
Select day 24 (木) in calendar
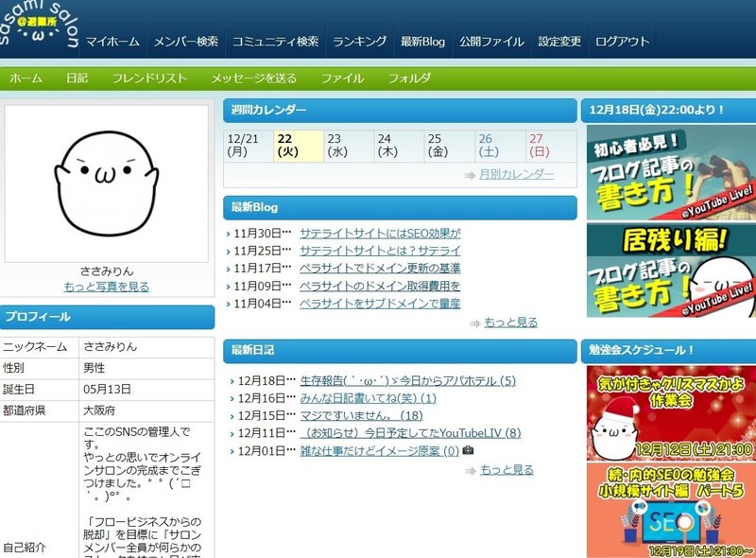(399, 146)
